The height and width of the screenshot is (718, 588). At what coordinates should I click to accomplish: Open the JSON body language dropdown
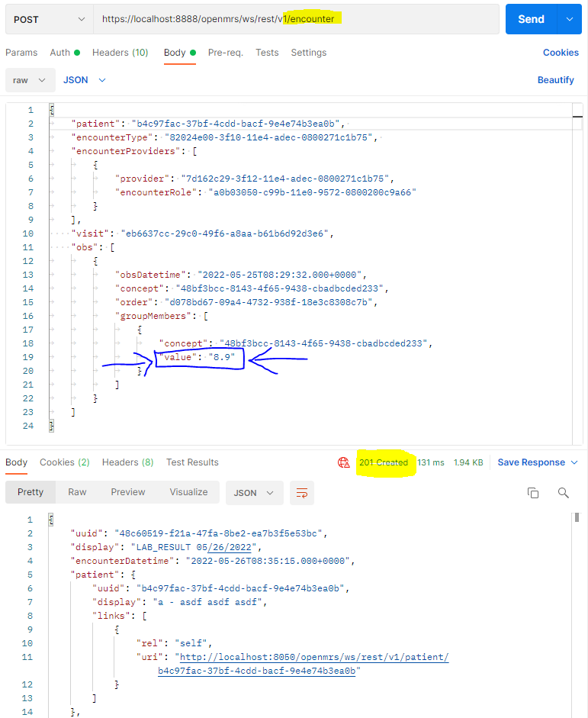(x=84, y=80)
